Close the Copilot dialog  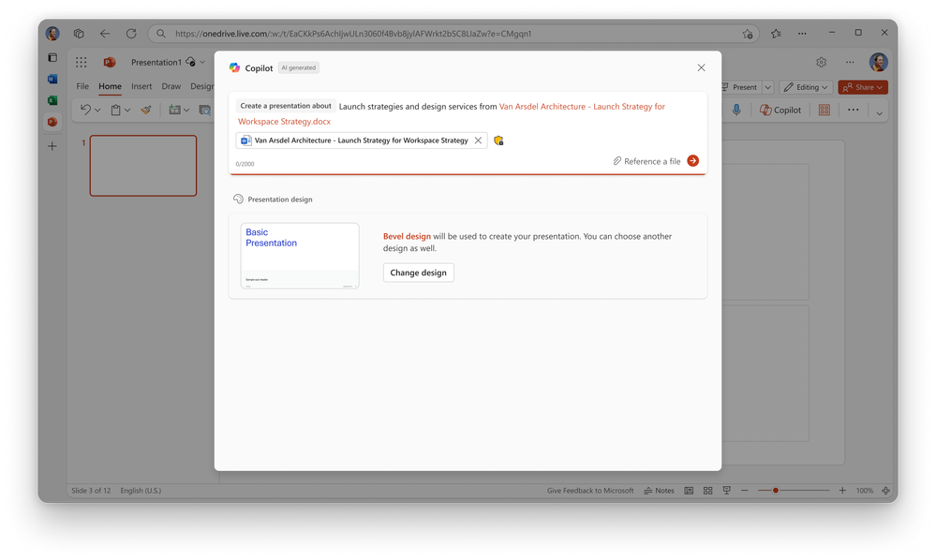pyautogui.click(x=701, y=68)
